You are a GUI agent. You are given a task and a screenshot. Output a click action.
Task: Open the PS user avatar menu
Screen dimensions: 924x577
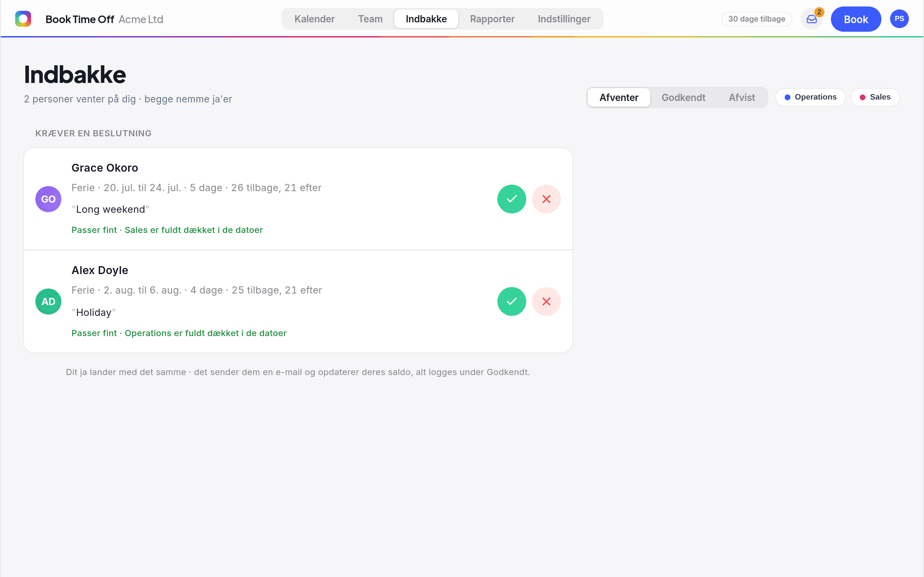coord(899,19)
